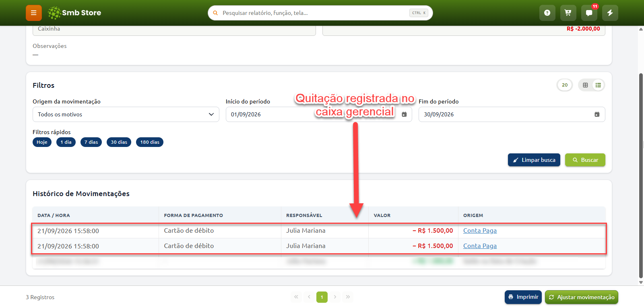The height and width of the screenshot is (308, 644).
Task: Go to last page of results
Action: (348, 297)
